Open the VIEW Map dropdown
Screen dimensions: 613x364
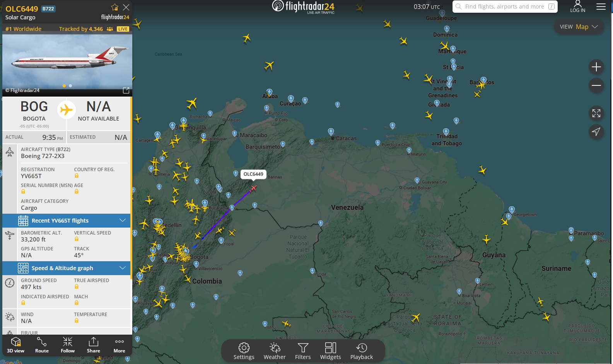point(579,27)
